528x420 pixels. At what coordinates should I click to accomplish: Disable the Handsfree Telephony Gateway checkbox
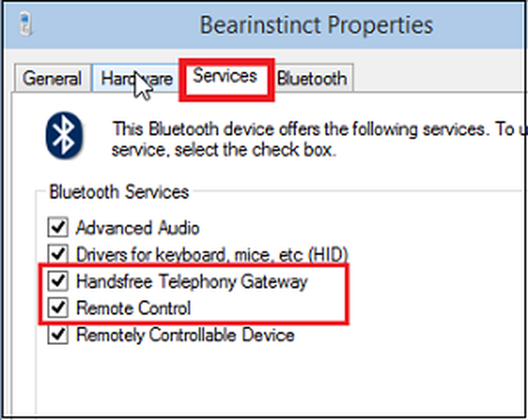pyautogui.click(x=58, y=281)
